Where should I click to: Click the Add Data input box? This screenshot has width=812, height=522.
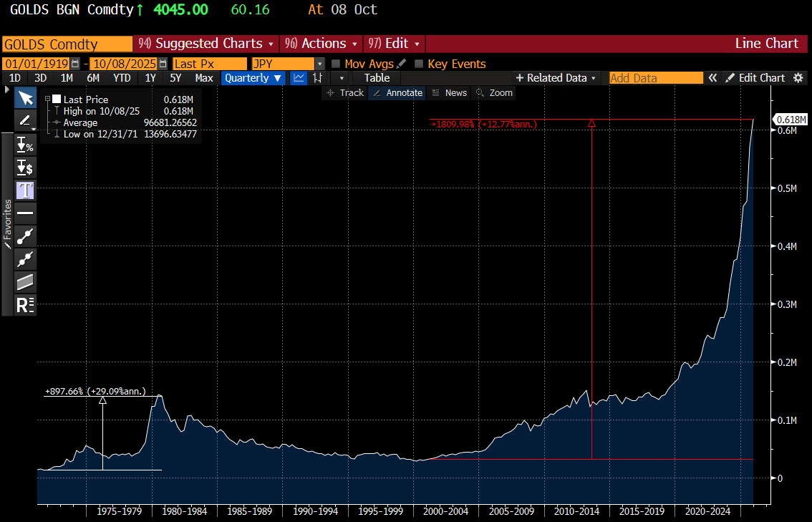pos(656,77)
